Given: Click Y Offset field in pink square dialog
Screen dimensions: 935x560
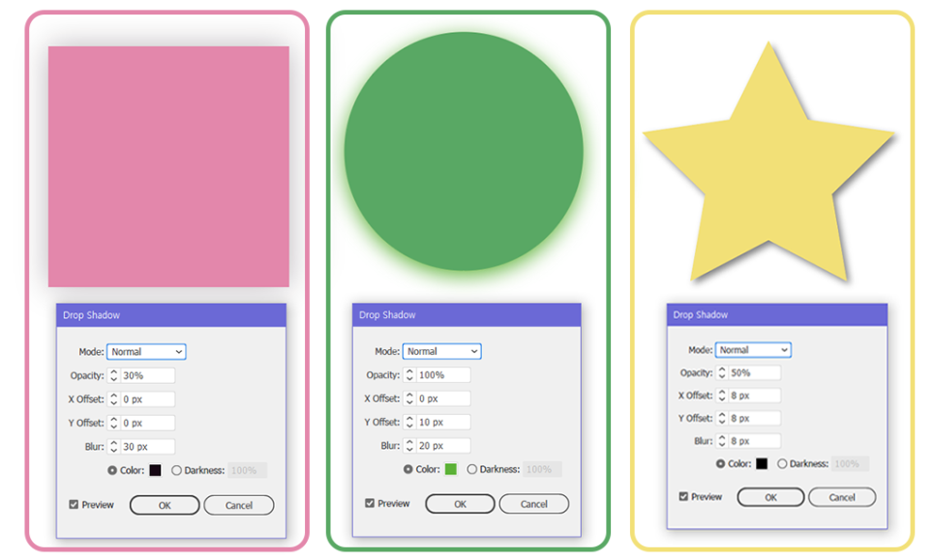Looking at the screenshot, I should click(148, 423).
